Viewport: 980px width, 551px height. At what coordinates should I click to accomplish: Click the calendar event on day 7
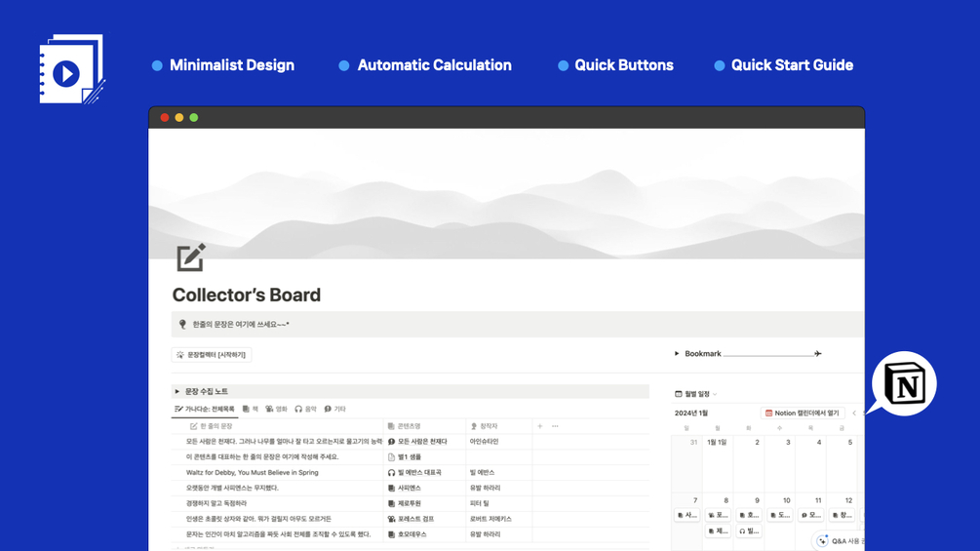(x=686, y=515)
